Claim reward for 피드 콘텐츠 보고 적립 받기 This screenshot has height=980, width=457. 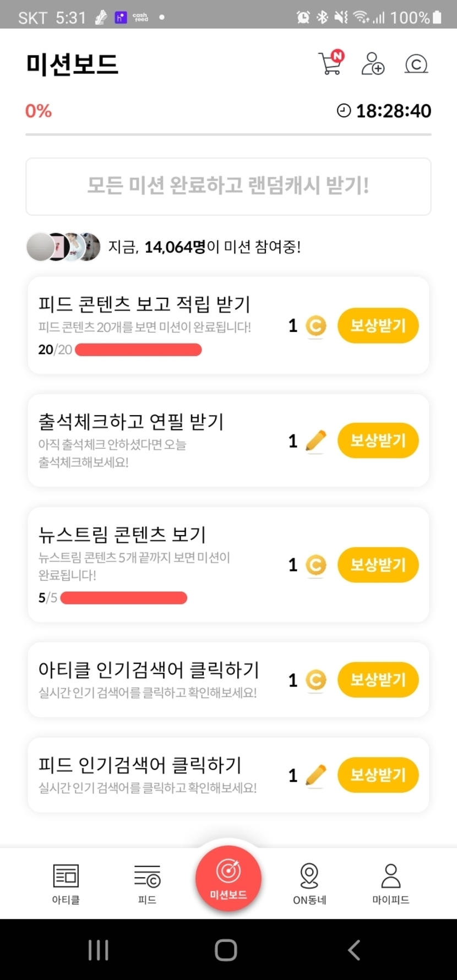click(378, 325)
